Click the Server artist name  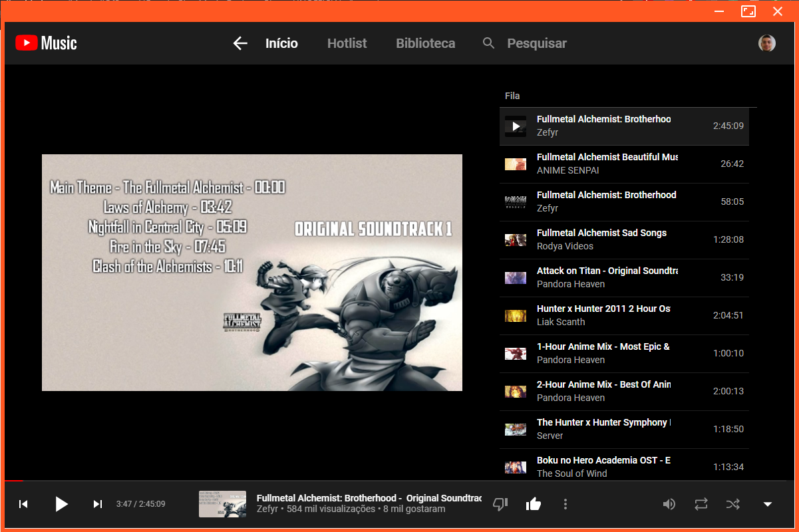pyautogui.click(x=550, y=436)
